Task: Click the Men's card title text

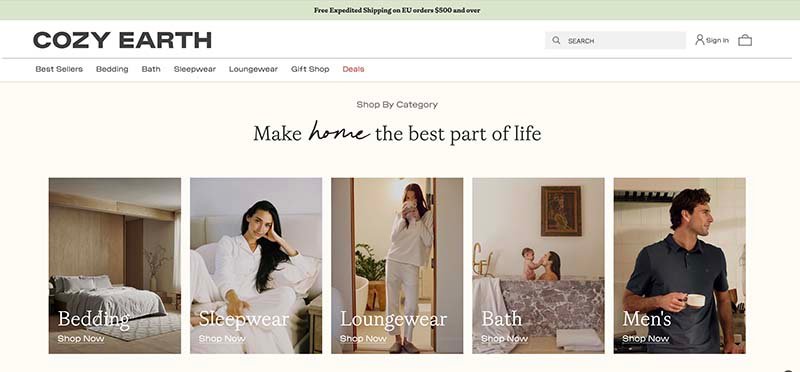Action: pyautogui.click(x=646, y=319)
